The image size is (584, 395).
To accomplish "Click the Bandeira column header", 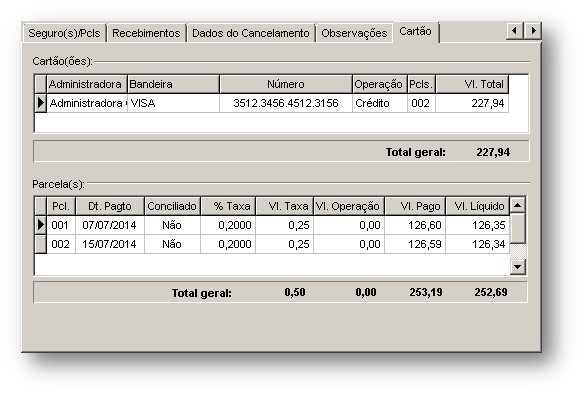I will [173, 84].
